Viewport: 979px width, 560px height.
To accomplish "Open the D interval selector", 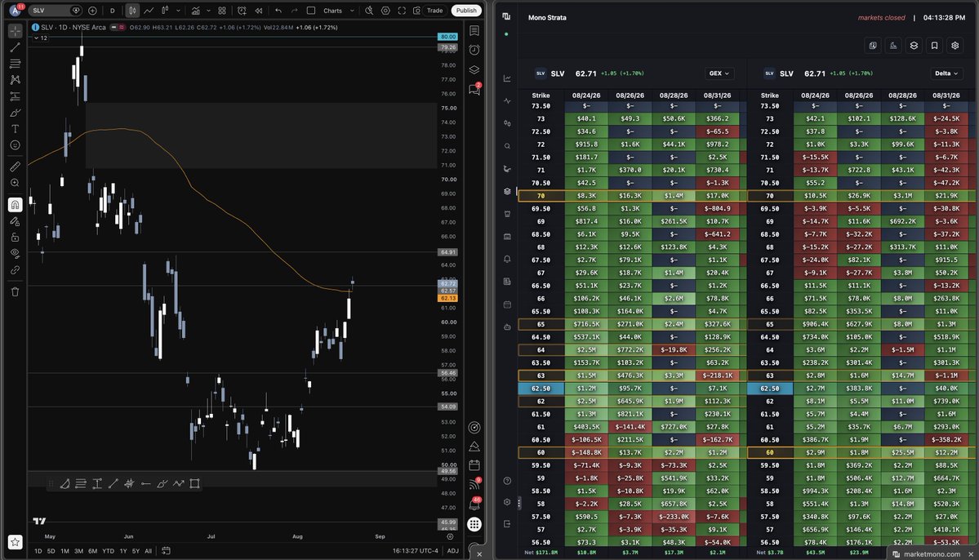I will (113, 11).
